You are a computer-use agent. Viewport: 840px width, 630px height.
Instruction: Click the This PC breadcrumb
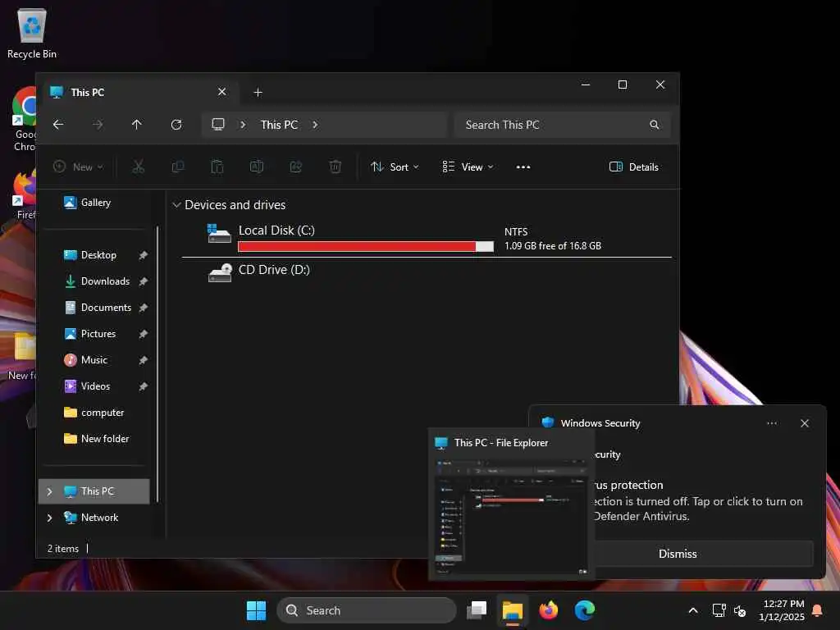point(279,125)
